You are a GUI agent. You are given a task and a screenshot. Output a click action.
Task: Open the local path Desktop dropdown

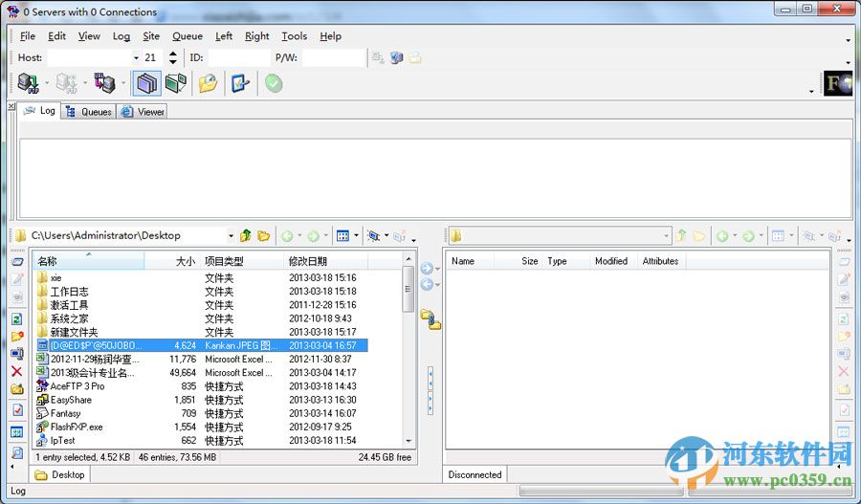(x=231, y=235)
